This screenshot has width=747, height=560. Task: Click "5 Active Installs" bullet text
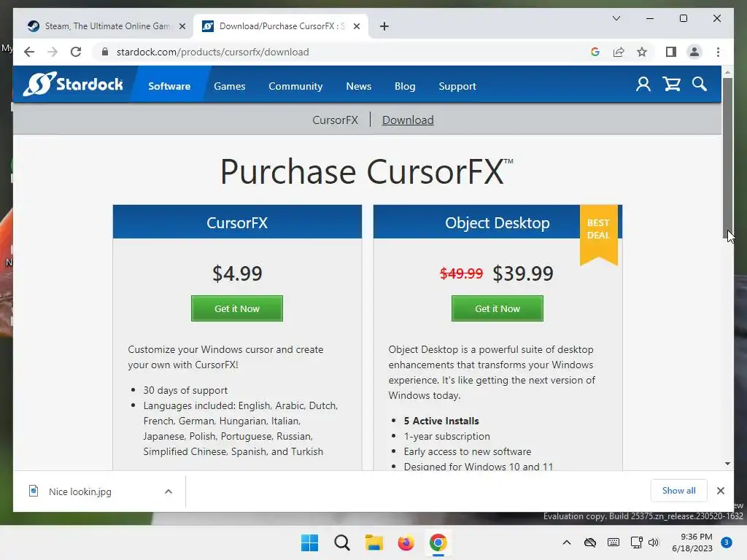(441, 421)
